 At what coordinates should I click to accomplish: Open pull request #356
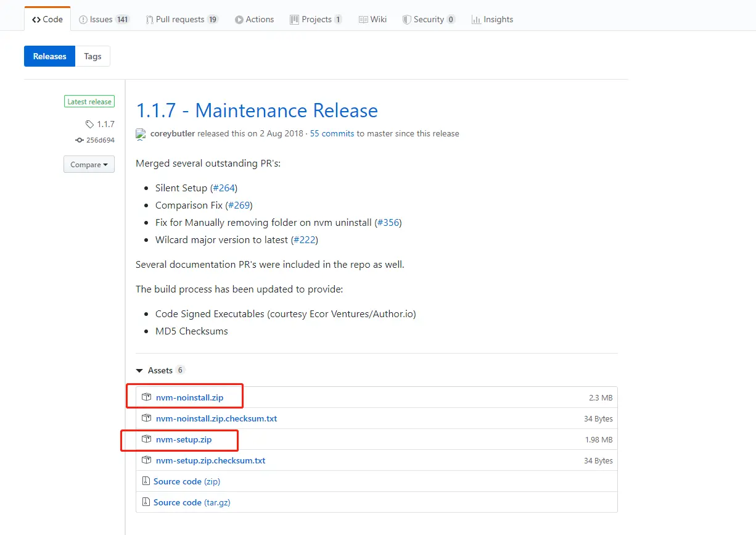tap(388, 222)
